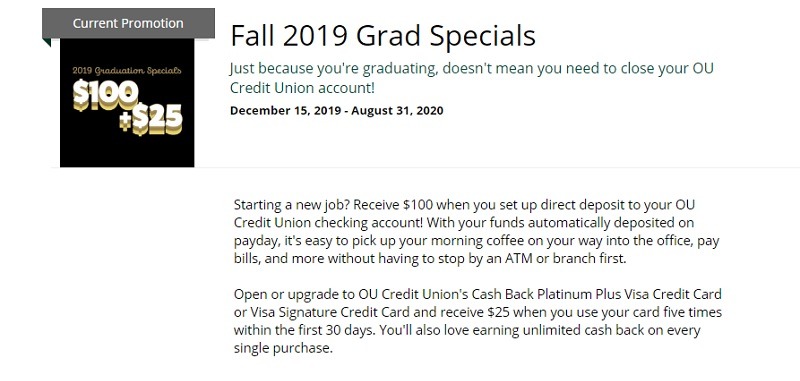Click the green subtitle about closing your account

click(x=471, y=78)
